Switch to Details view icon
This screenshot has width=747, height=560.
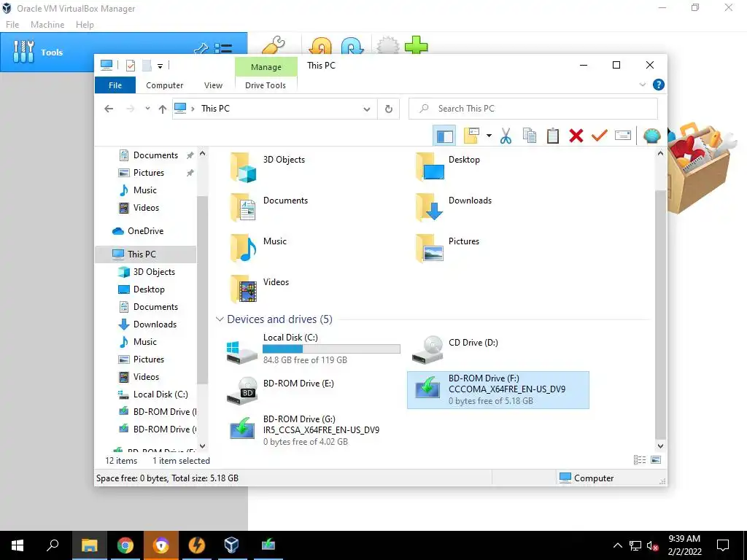(640, 460)
